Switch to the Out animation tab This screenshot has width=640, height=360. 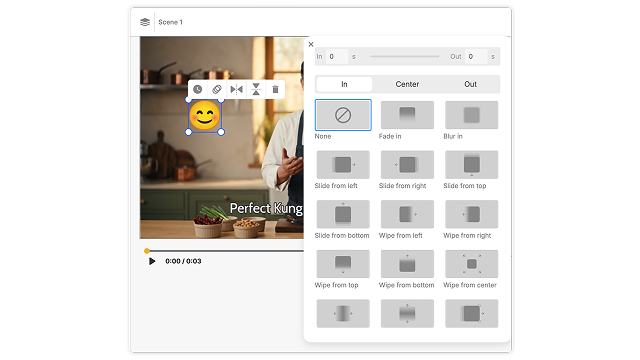click(470, 84)
